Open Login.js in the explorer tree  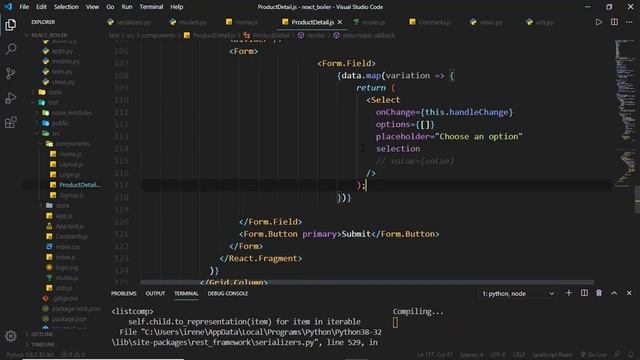tap(69, 174)
